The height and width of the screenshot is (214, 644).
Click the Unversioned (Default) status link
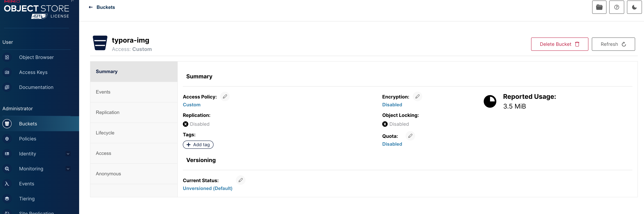[x=207, y=188]
